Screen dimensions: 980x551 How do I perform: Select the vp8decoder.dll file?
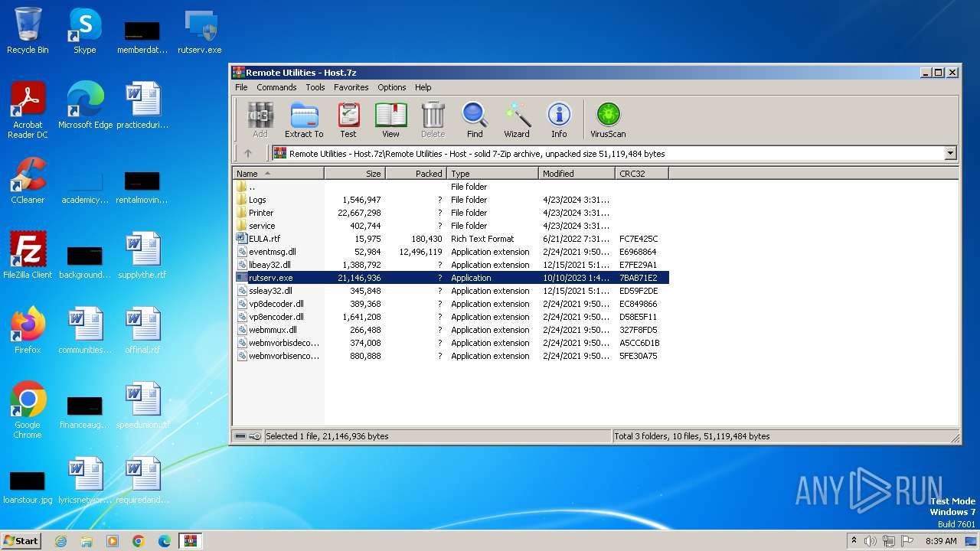[x=450, y=304]
